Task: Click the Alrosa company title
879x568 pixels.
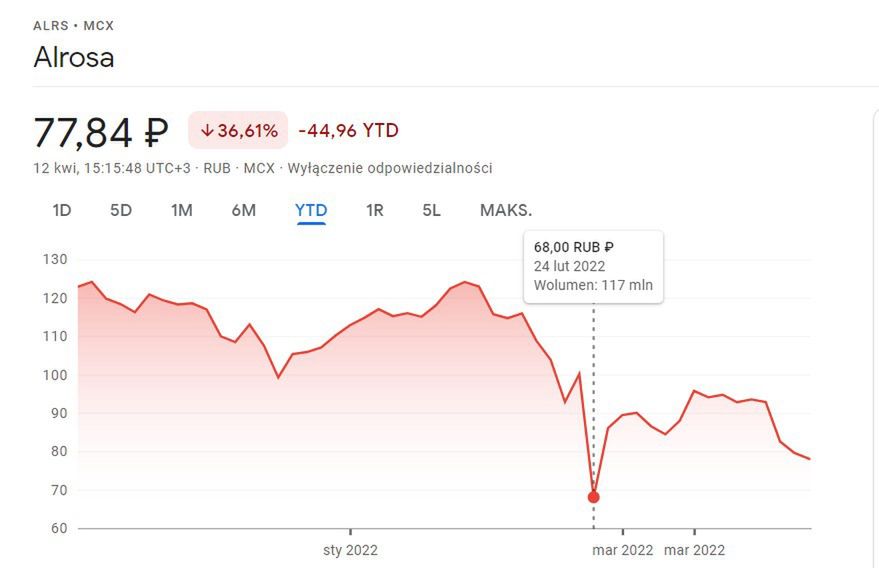Action: tap(74, 57)
